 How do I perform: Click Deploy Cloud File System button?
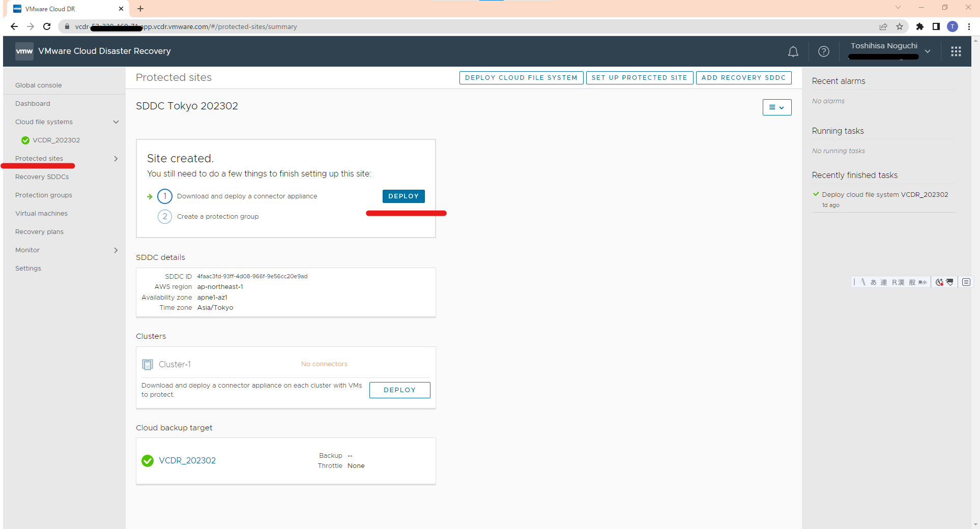(521, 78)
